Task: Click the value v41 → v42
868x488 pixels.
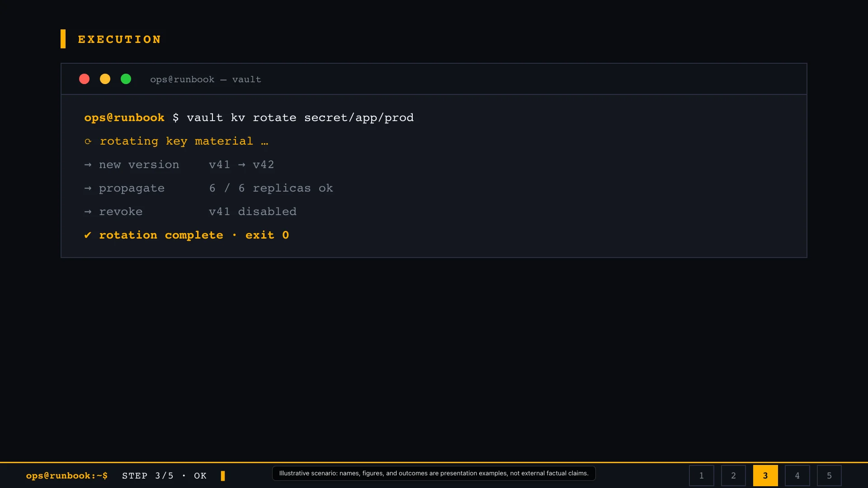Action: [241, 165]
